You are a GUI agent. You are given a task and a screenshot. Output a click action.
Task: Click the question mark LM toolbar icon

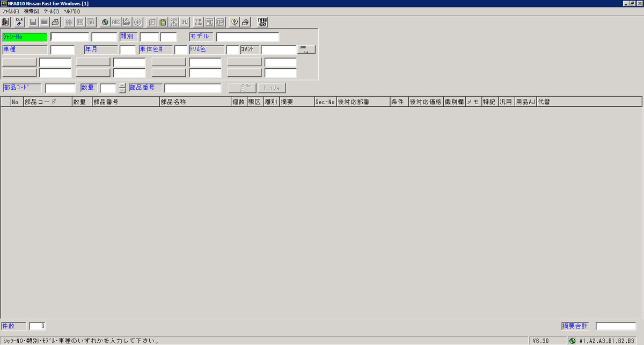(x=199, y=22)
